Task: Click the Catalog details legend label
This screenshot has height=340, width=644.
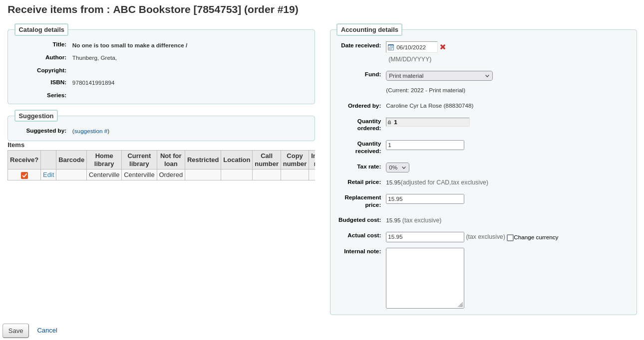Action: pos(41,29)
